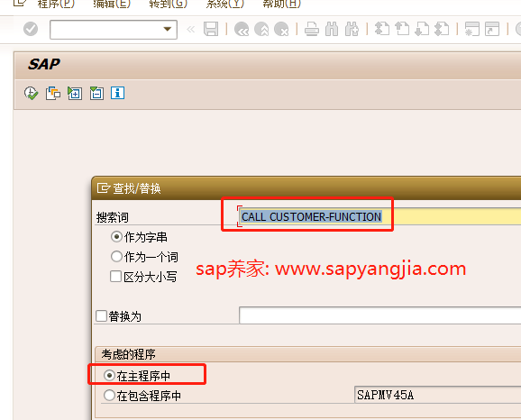Click the Back arrow toolbar icon

coord(242,29)
